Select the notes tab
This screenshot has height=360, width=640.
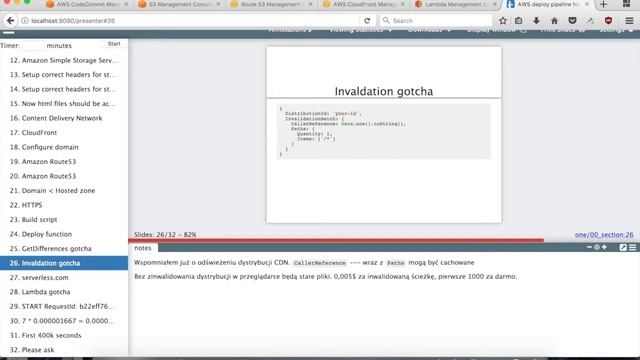click(143, 248)
